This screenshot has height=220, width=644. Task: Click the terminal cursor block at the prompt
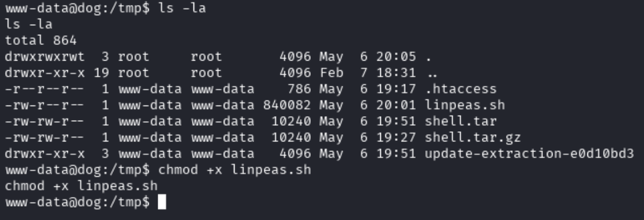tap(162, 202)
